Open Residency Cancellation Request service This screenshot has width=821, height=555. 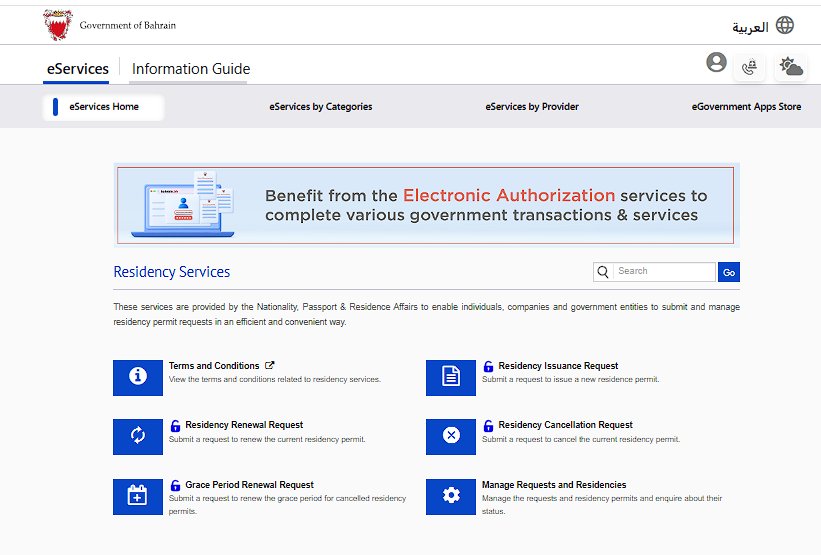(x=565, y=425)
